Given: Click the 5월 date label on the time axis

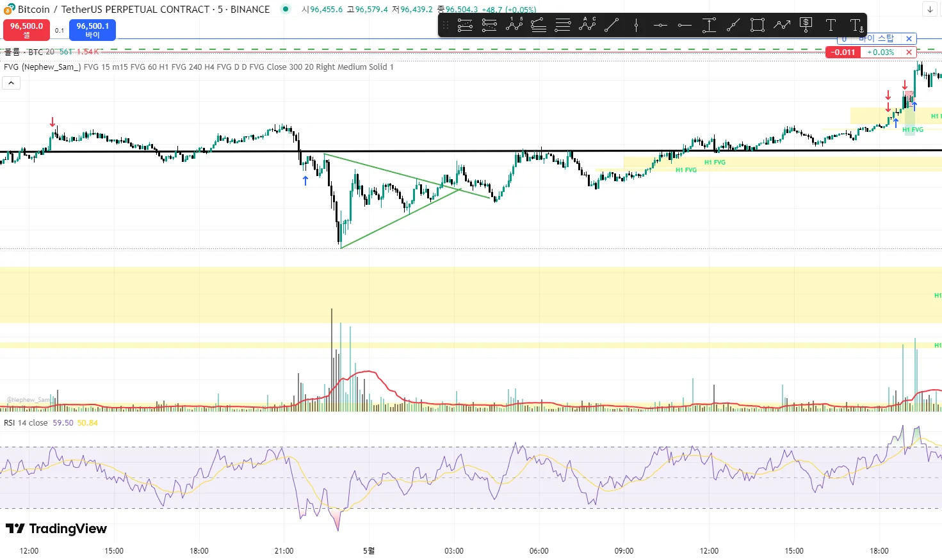Looking at the screenshot, I should pos(369,551).
